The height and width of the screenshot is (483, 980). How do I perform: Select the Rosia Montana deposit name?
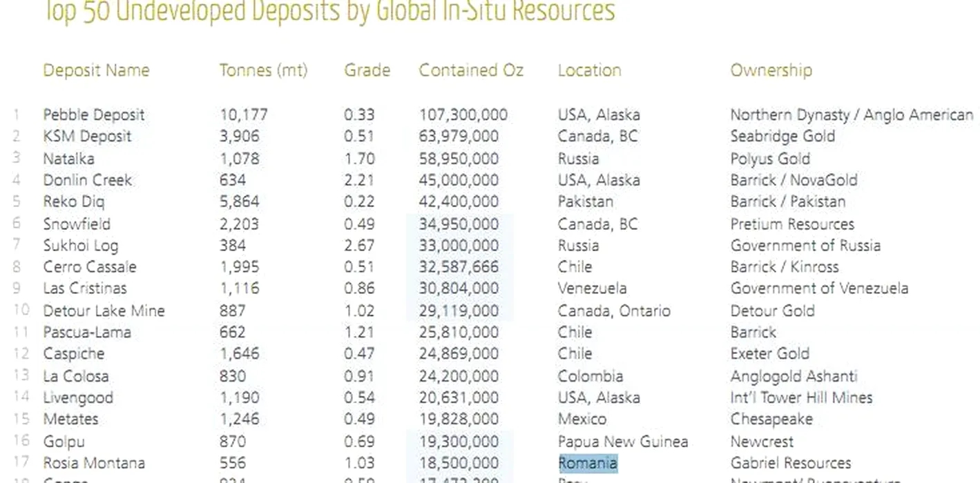pos(94,463)
